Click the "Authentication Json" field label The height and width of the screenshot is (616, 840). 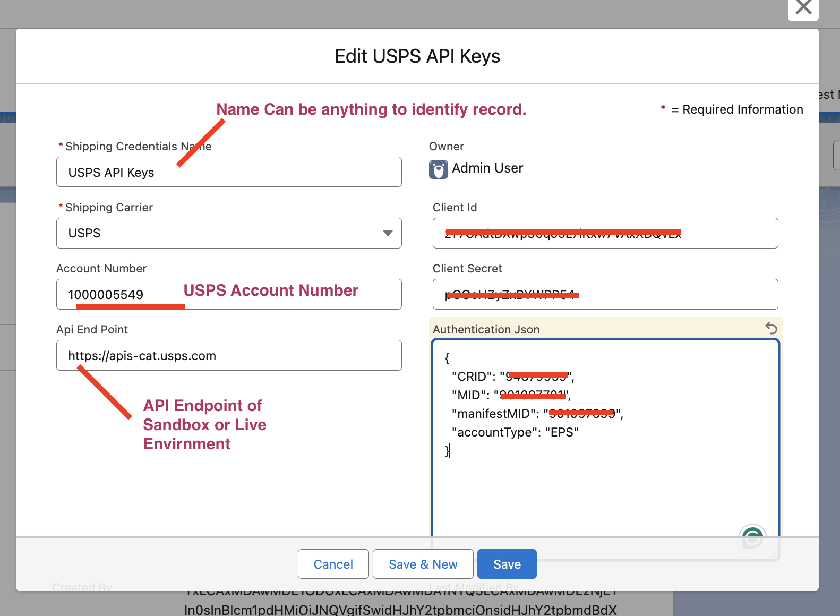486,330
